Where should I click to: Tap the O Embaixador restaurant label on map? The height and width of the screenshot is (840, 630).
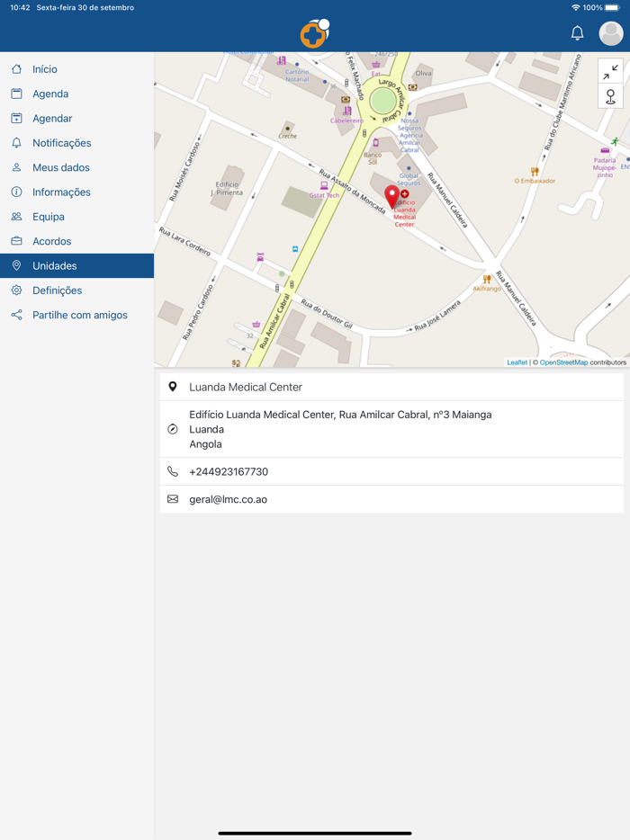(535, 181)
